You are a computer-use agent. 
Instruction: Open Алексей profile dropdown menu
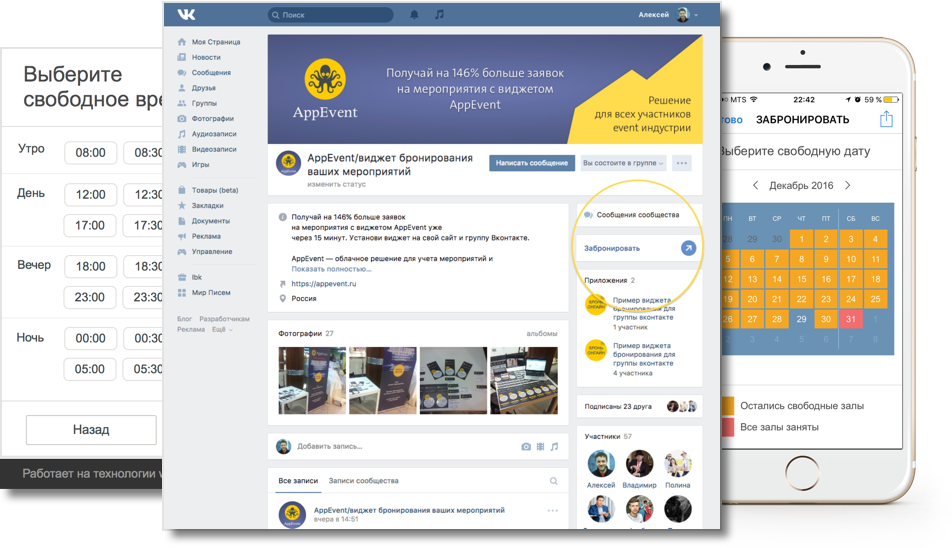pos(668,15)
